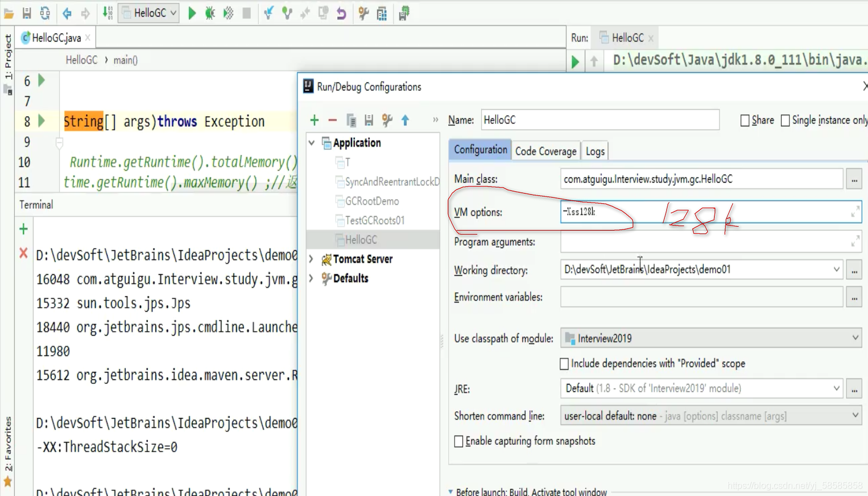This screenshot has width=868, height=496.
Task: Collapse the Before launch section
Action: pyautogui.click(x=450, y=492)
